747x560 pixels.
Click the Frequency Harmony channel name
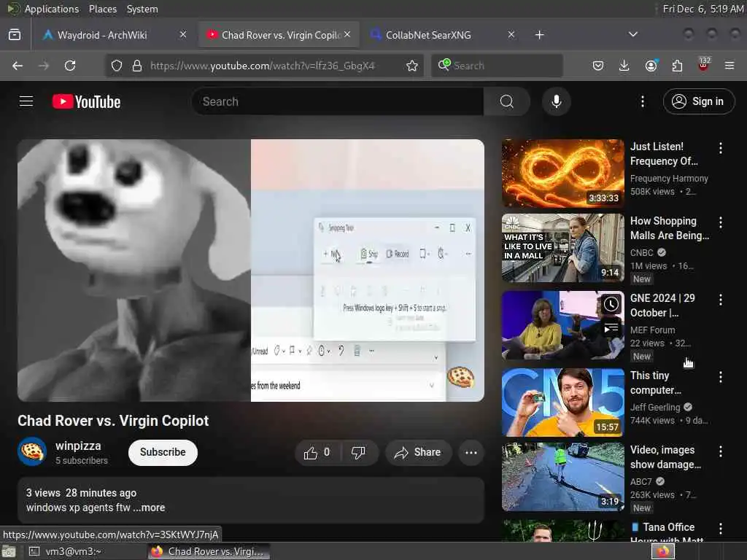coord(669,179)
